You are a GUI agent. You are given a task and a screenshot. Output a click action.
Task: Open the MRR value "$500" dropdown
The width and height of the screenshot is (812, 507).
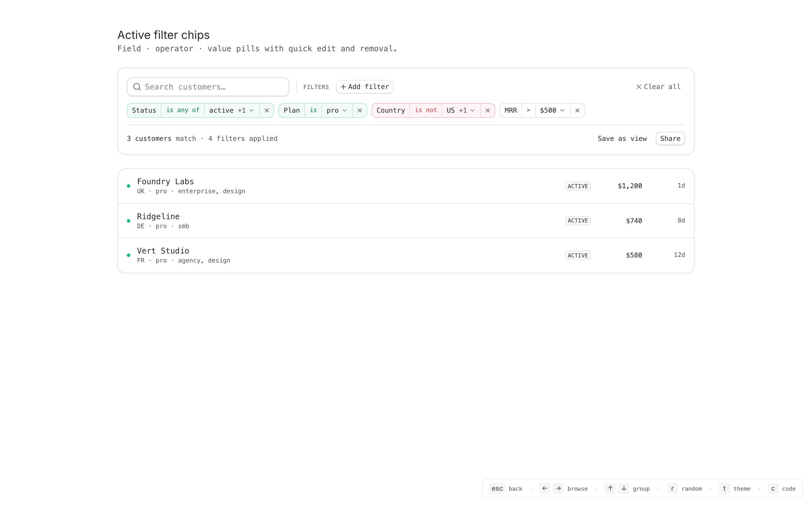[x=552, y=110]
